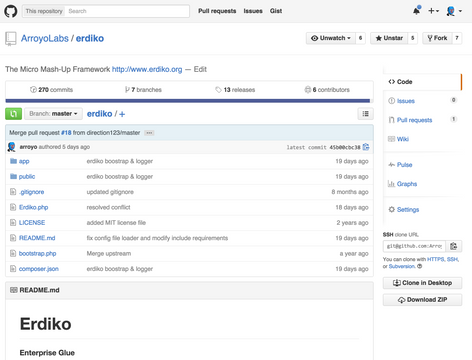Unstar the repository
Viewport: 472px width, 360px height.
click(x=389, y=38)
